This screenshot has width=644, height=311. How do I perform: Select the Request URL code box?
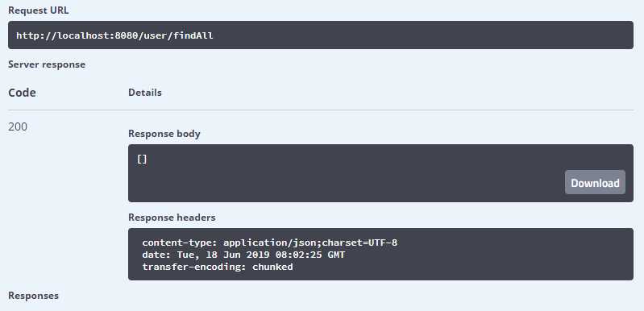click(320, 35)
